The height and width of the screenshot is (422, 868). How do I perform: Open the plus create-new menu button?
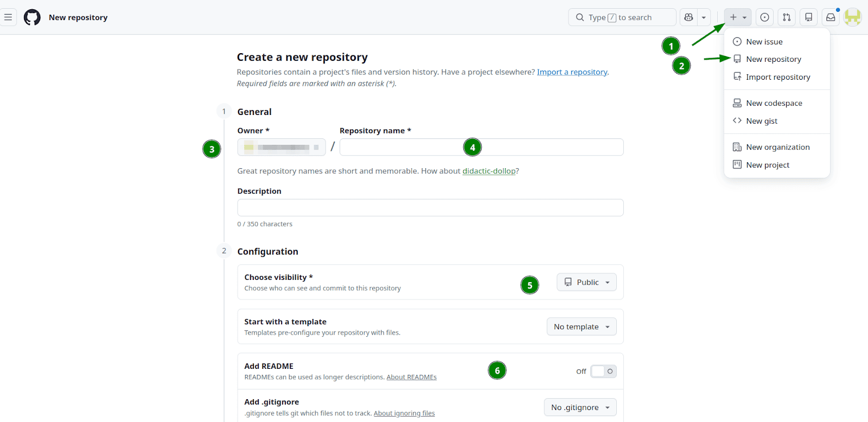click(738, 17)
